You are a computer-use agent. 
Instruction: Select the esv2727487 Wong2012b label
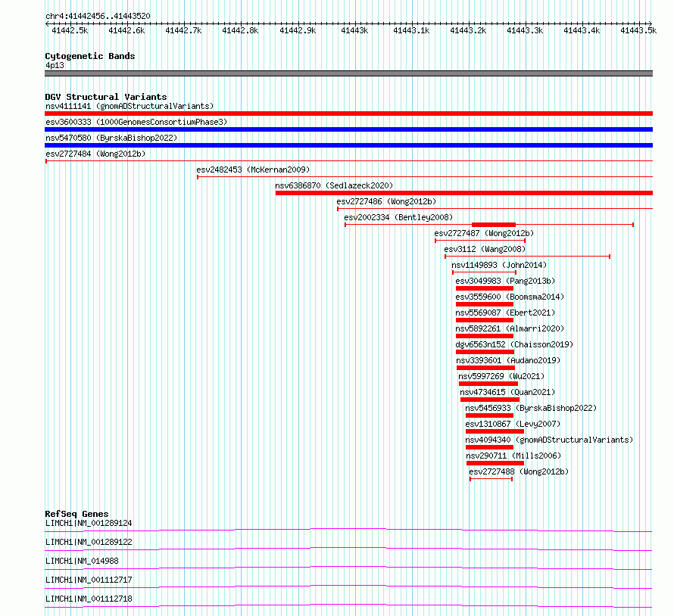[484, 233]
